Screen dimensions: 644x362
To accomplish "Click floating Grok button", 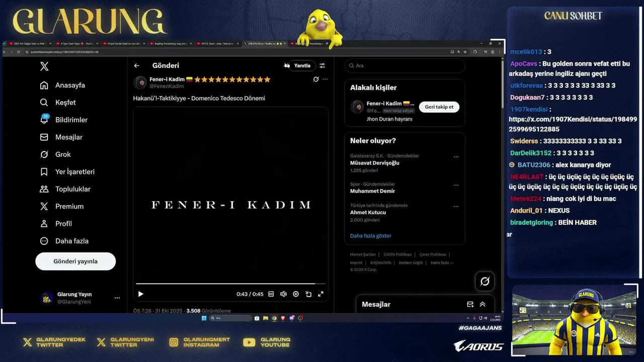I will [485, 282].
